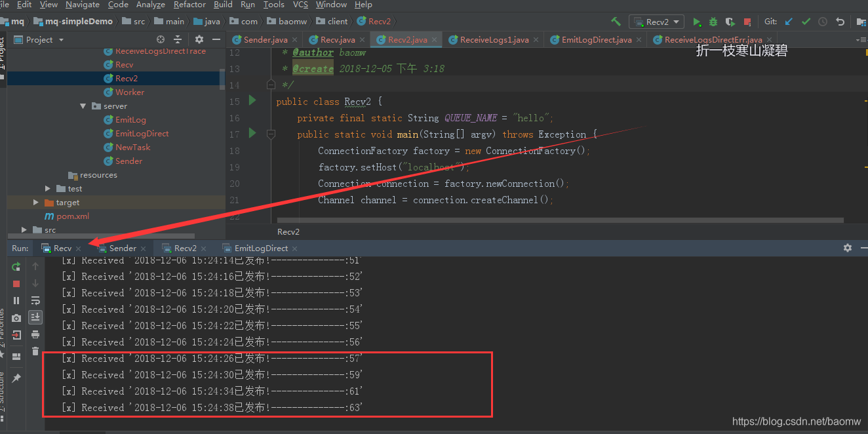Switch to the EmitLogDirect run tab
The width and height of the screenshot is (868, 434).
coord(261,248)
